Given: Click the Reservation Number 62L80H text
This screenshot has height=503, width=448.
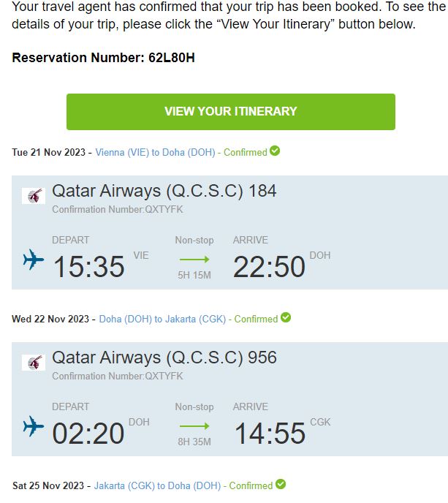Looking at the screenshot, I should coord(103,58).
